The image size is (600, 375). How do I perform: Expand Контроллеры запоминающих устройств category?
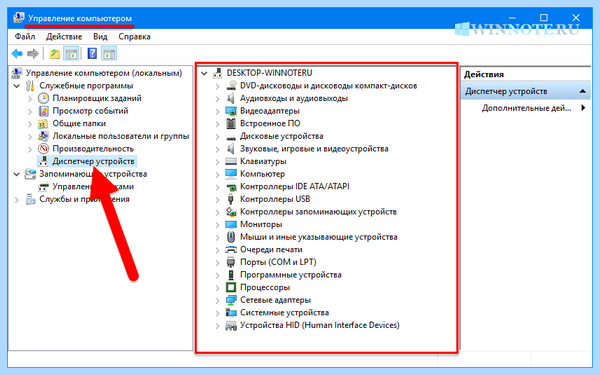[217, 212]
